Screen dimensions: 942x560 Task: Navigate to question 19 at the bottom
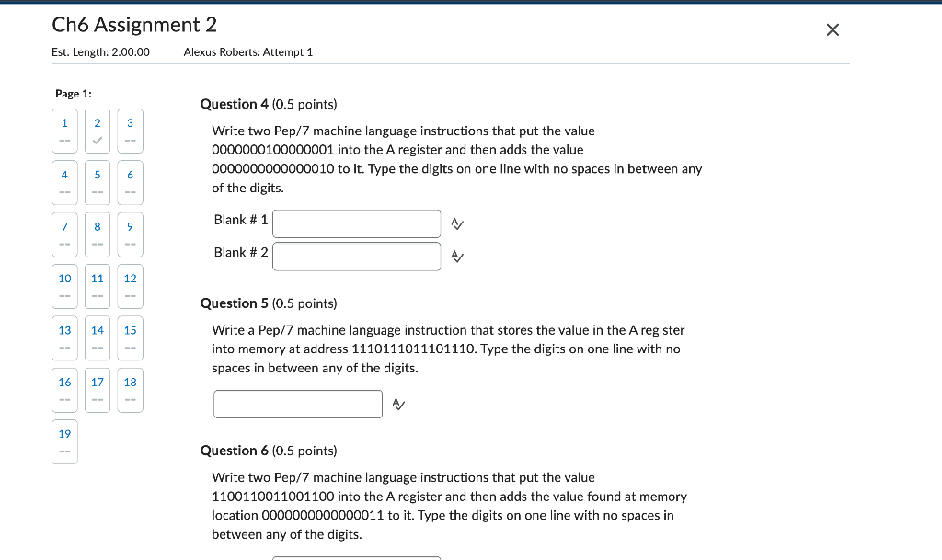click(64, 441)
